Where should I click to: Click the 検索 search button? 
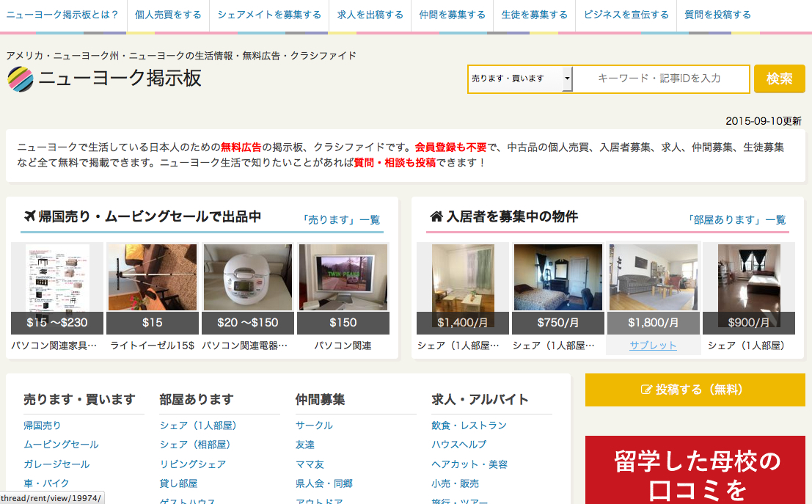(780, 78)
